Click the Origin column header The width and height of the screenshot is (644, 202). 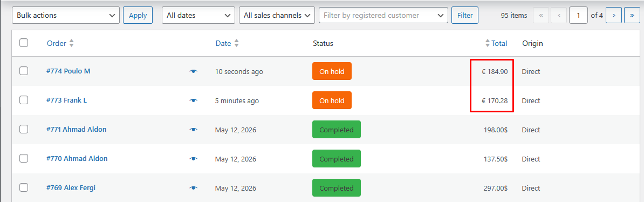tap(532, 43)
